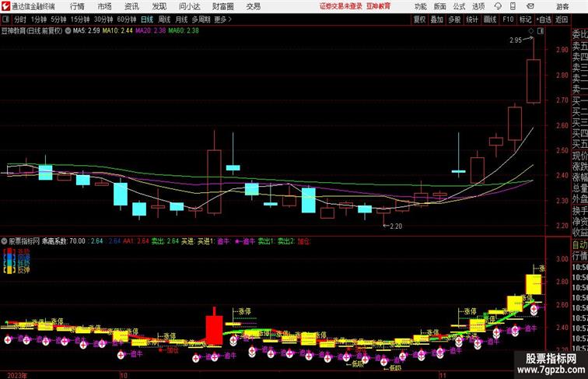Viewport: 588px width, 379px height.
Task: Click the 游客 guest account label
Action: point(562,6)
